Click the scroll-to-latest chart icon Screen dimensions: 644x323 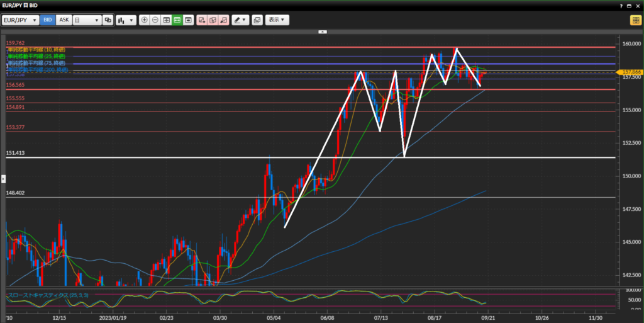(189, 20)
